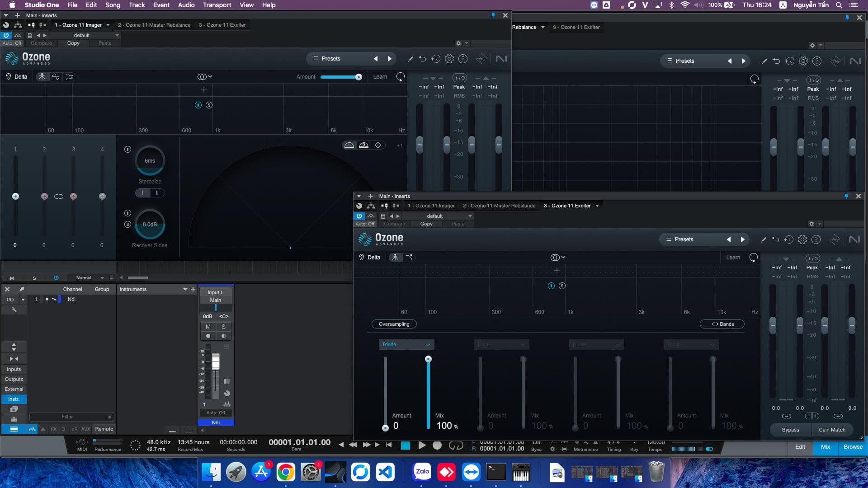Screen dimensions: 868x488
Task: Expand the stereo channel dropdown in the Imager
Action: coord(205,77)
